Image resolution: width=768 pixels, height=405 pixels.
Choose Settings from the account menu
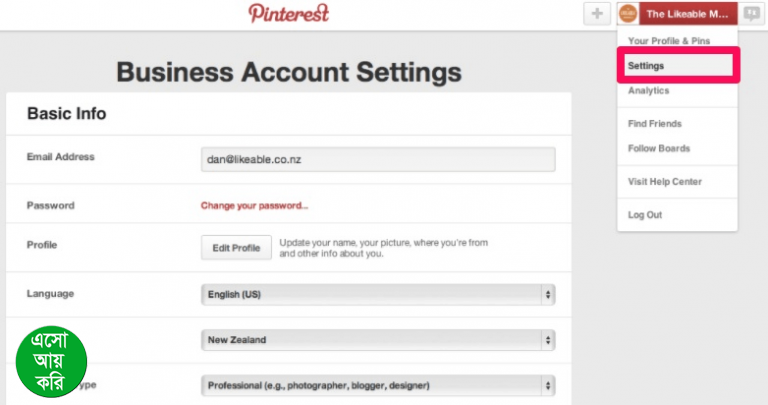(646, 66)
